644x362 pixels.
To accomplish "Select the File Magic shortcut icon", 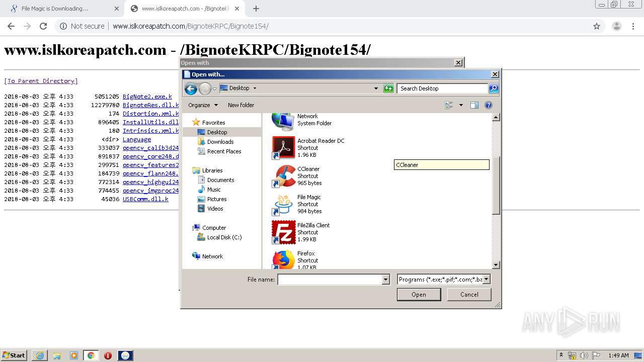I will pyautogui.click(x=283, y=204).
